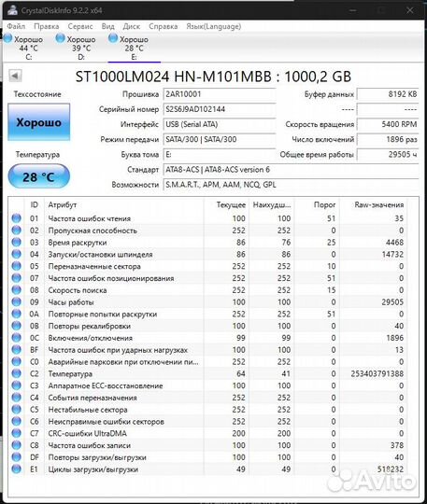The width and height of the screenshot is (427, 504).
Task: Click the features field S.M.A.R.T., APM
Action: point(291,185)
